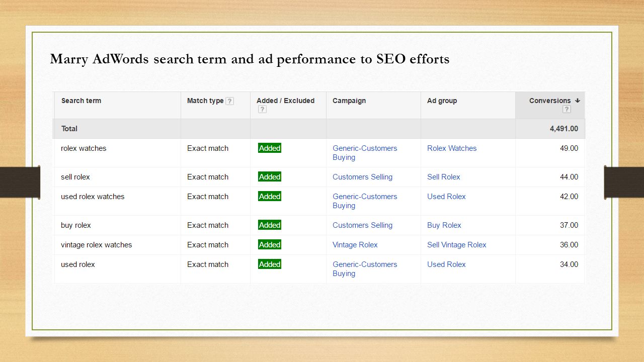Sort by the Campaign column header
Viewport: 644px width, 362px height.
coord(349,101)
